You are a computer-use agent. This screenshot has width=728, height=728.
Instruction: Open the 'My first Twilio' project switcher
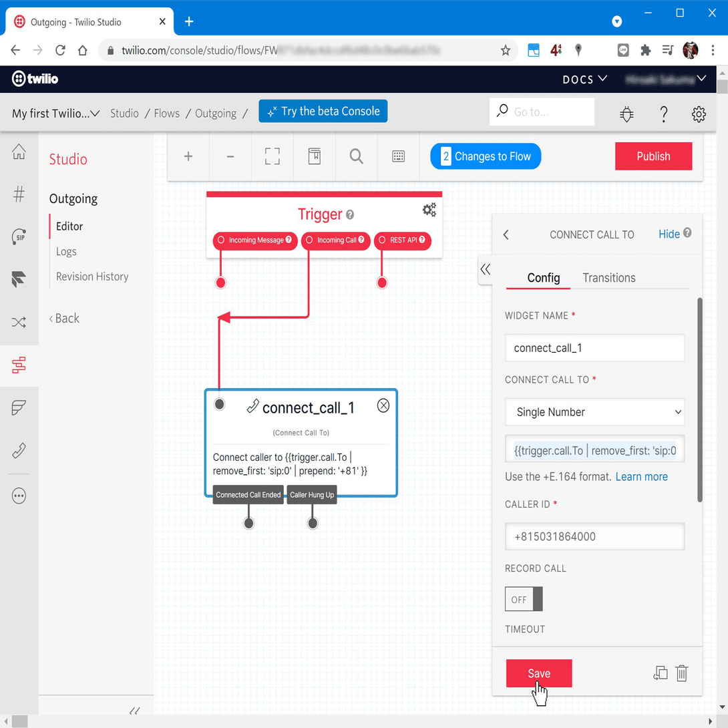click(x=55, y=114)
